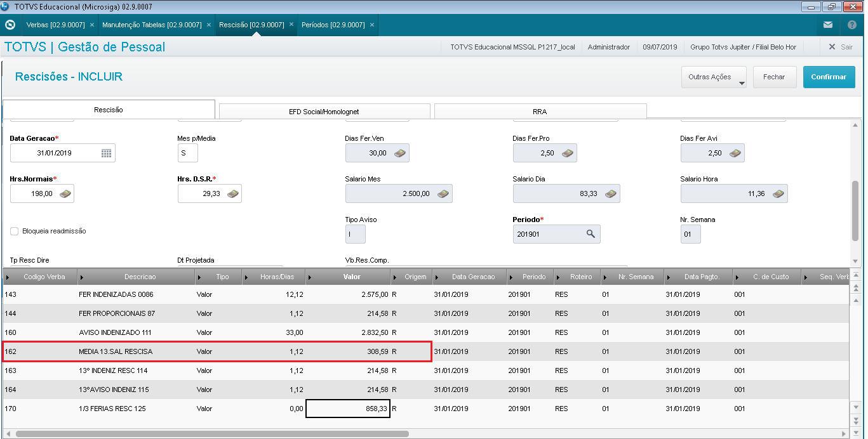Select row 162 MEDIA 13.SAL RESCISA

[426, 351]
